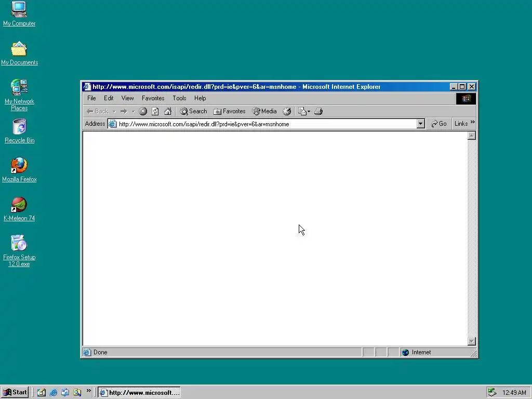Launch Internet Explorer from quick launch
The width and height of the screenshot is (532, 399).
(x=54, y=393)
